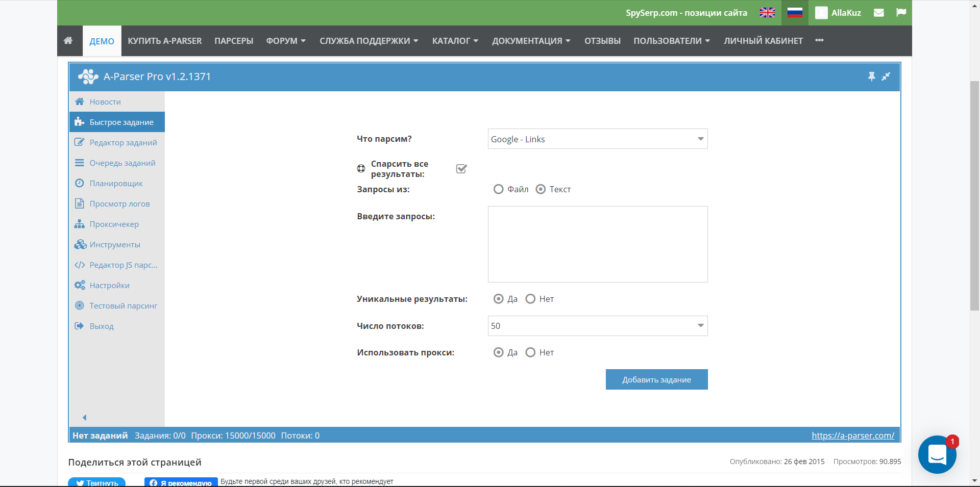Click the Прокси: 15000/15000 status text
The height and width of the screenshot is (487, 980).
pyautogui.click(x=233, y=435)
